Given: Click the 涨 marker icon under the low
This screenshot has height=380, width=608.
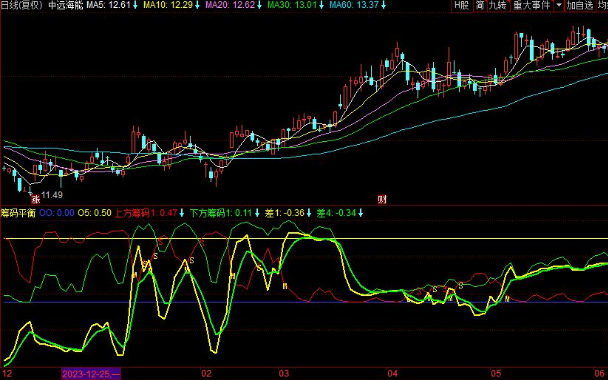Looking at the screenshot, I should [x=36, y=200].
